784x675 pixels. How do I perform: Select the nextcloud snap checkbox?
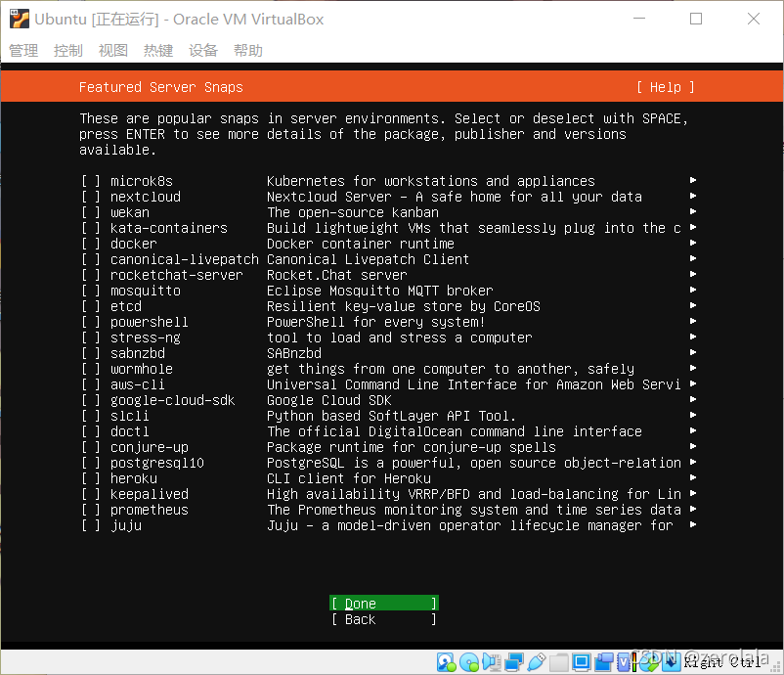[x=91, y=197]
